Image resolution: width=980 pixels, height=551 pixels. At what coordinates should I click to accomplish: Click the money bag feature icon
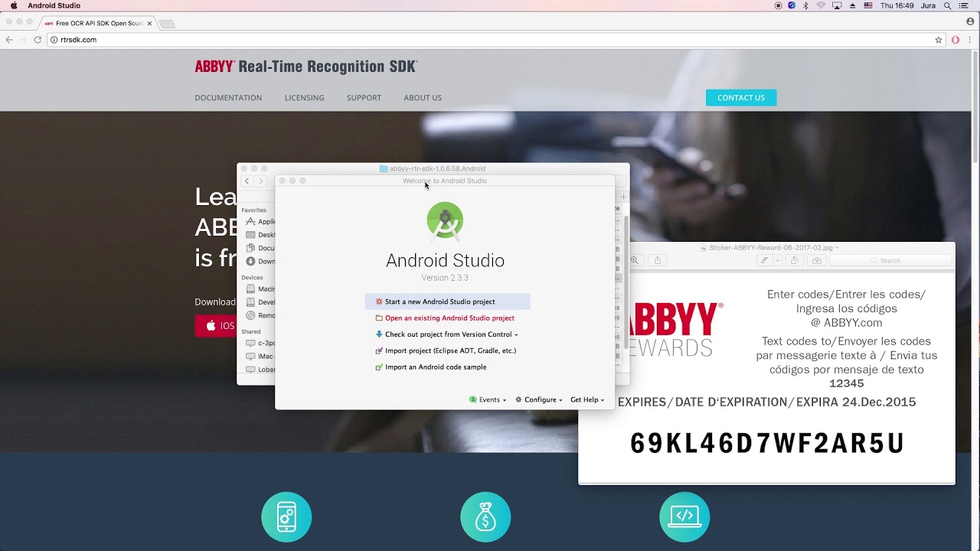[485, 517]
